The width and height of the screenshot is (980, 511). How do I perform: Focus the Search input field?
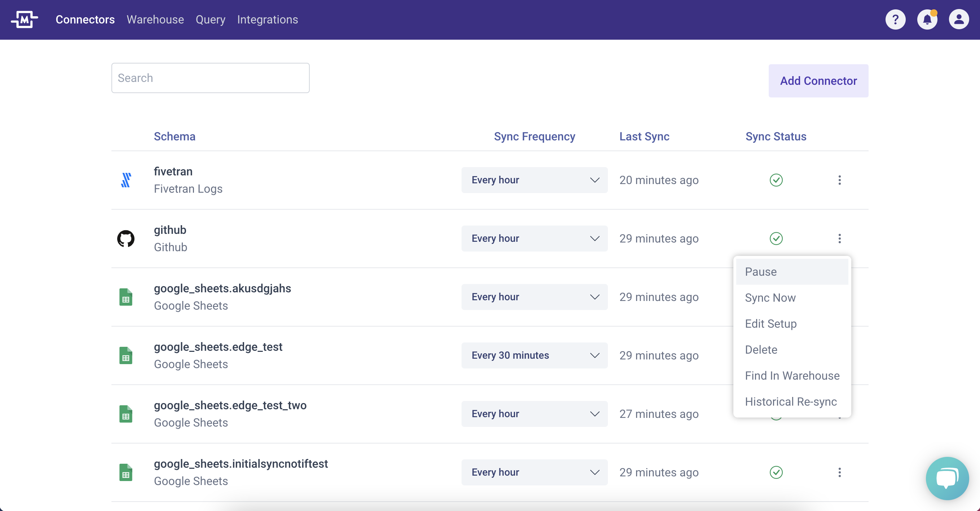[210, 78]
